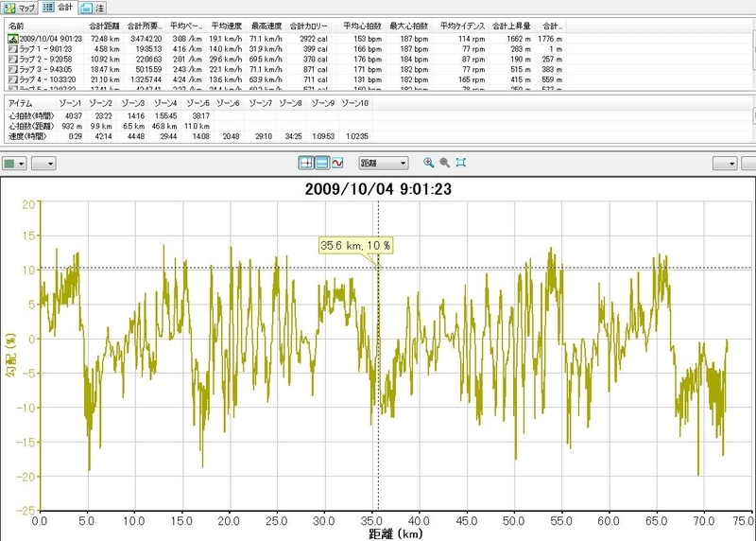This screenshot has width=756, height=541.
Task: Open the blank dropdown beside the green swatch
Action: pyautogui.click(x=43, y=164)
